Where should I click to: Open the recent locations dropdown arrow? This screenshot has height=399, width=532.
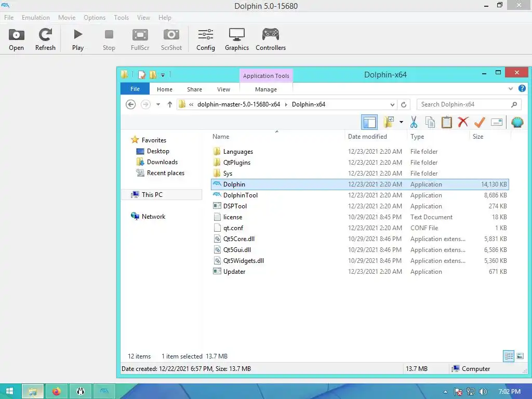(x=158, y=104)
